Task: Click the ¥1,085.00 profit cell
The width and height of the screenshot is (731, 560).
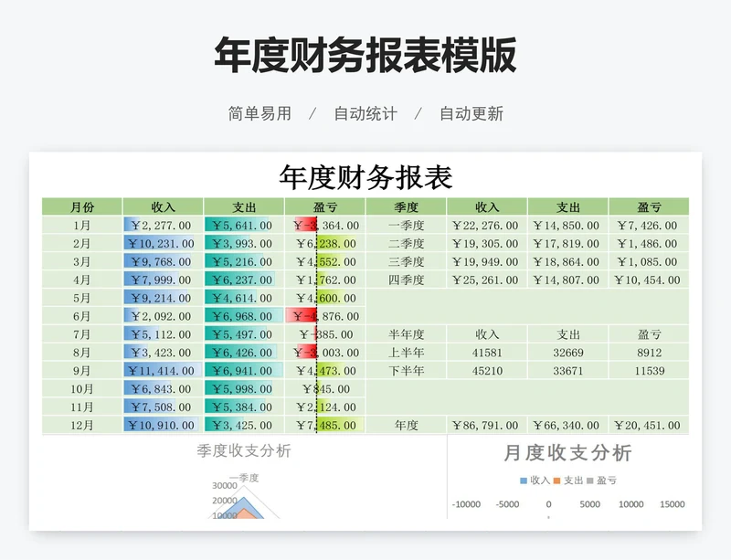Action: (649, 261)
